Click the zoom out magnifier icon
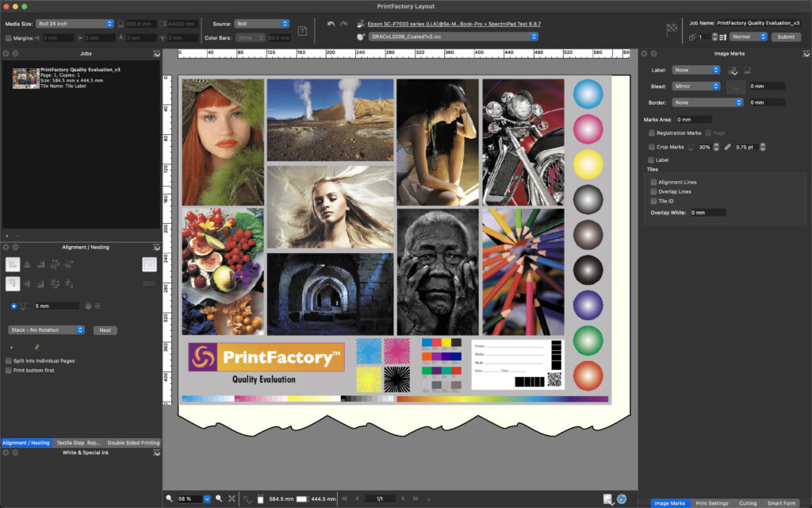This screenshot has width=812, height=508. [169, 498]
